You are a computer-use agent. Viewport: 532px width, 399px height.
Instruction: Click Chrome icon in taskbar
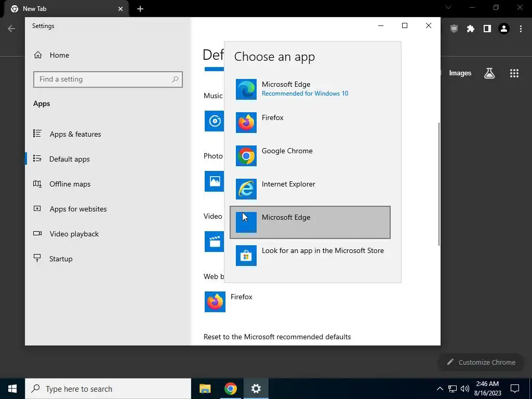pos(230,389)
